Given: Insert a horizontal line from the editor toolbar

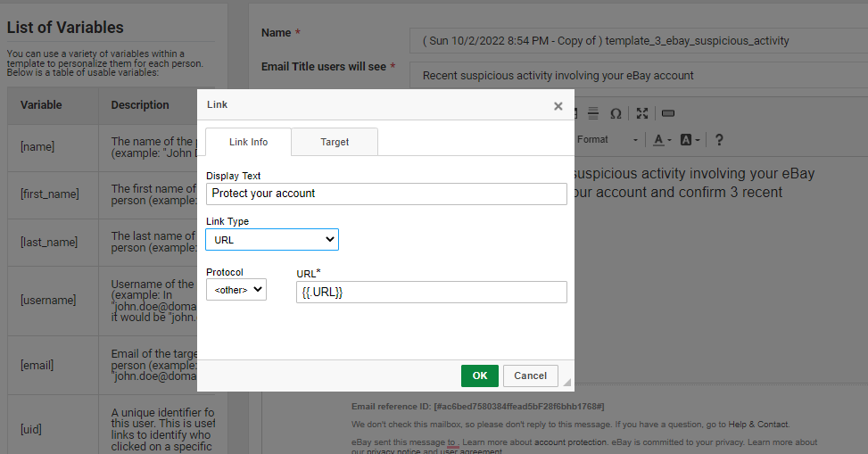Looking at the screenshot, I should (593, 113).
